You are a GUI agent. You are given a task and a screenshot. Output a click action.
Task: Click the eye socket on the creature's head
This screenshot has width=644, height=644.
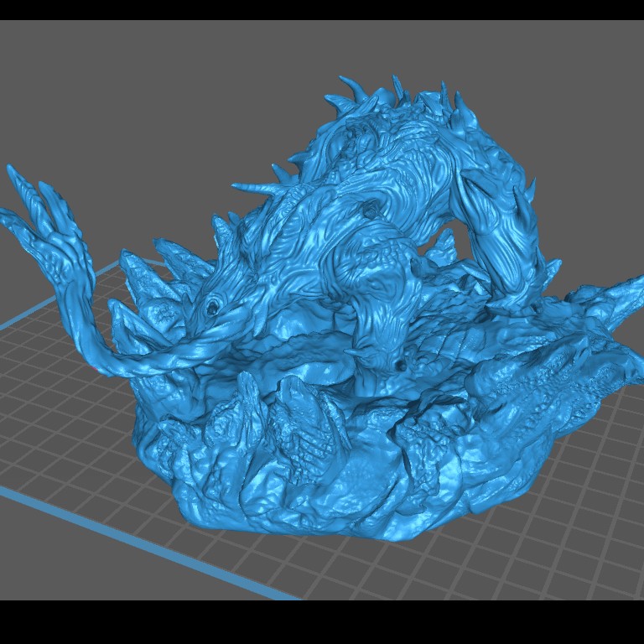coord(213,308)
